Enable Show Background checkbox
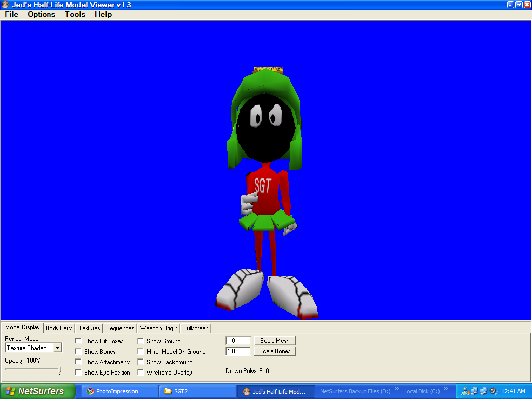 (140, 362)
